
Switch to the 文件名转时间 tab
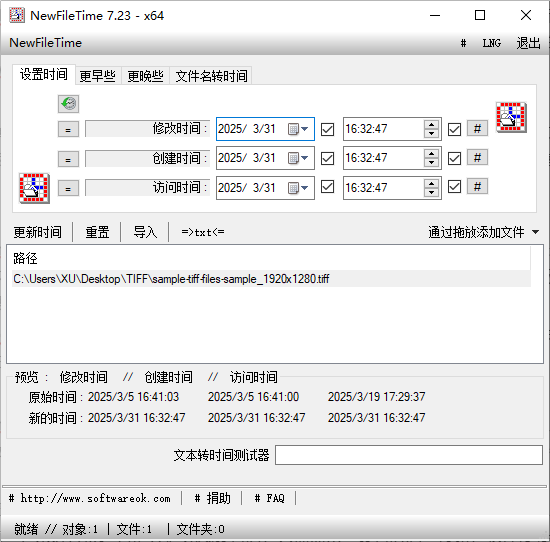[x=211, y=76]
